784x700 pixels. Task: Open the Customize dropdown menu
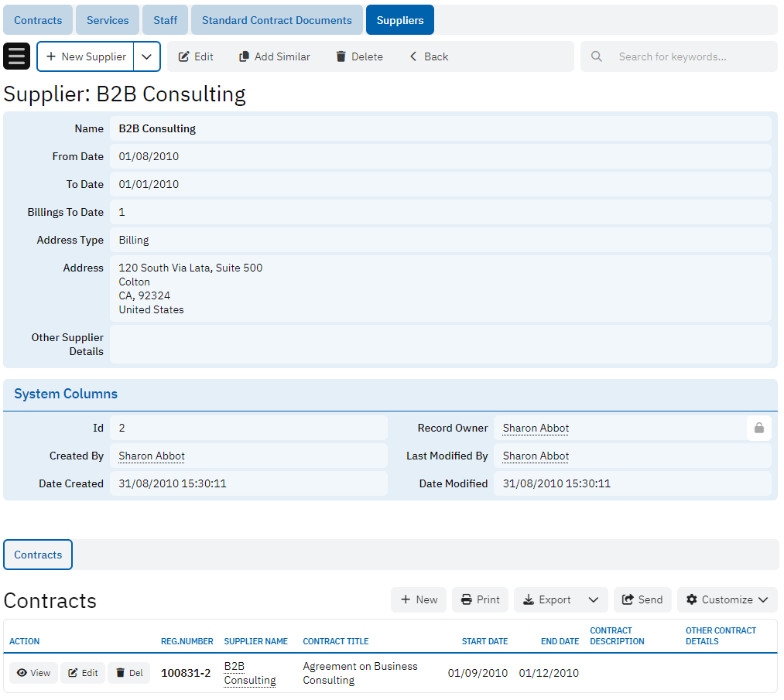click(x=727, y=599)
